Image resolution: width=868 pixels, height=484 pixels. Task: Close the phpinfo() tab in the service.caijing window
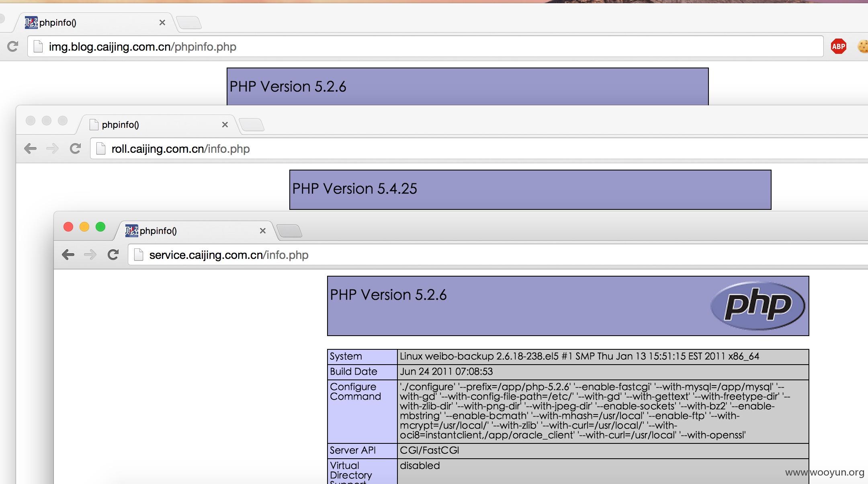pos(263,231)
